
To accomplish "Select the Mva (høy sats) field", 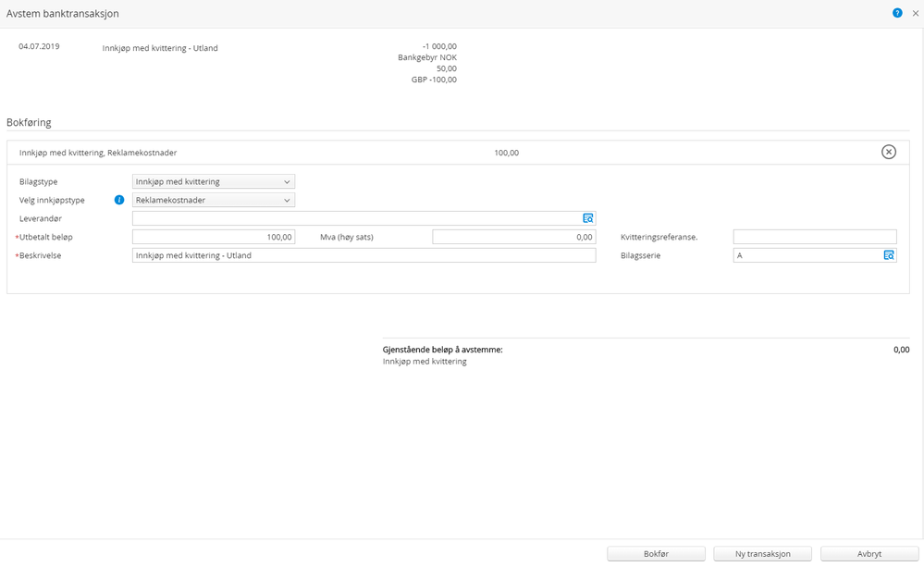I will pos(514,237).
